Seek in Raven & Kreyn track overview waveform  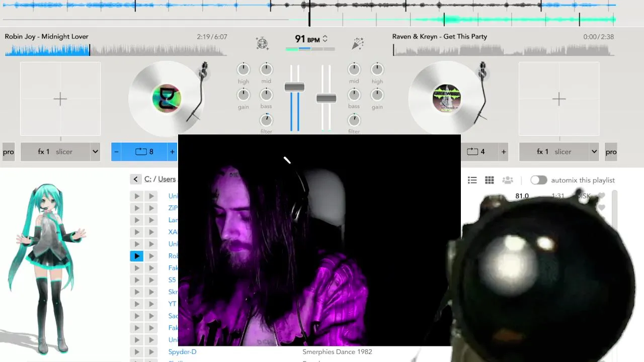[x=503, y=50]
